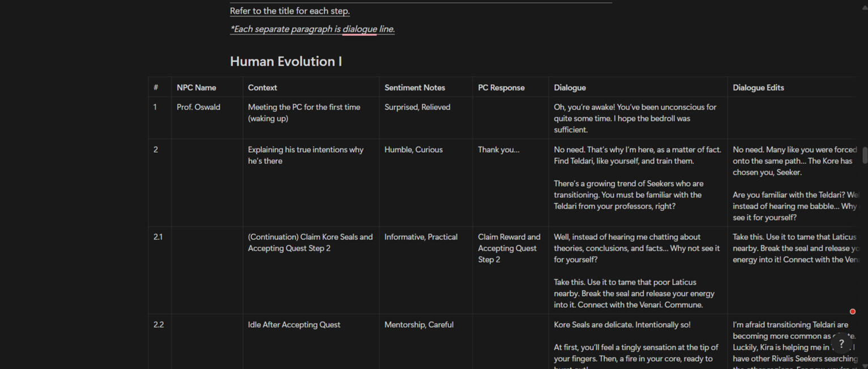Click the misspelled word 'dialogue' underlined in red

[x=359, y=29]
